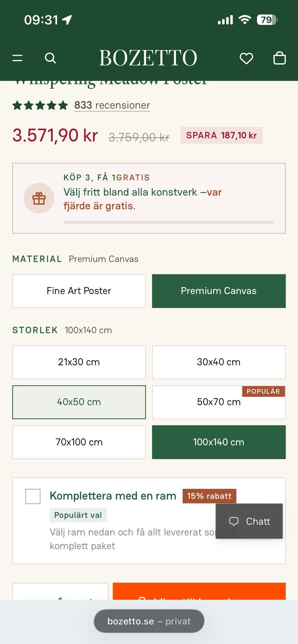This screenshot has height=644, width=298.
Task: Check the Komplettera med en ram checkbox
Action: point(33,496)
